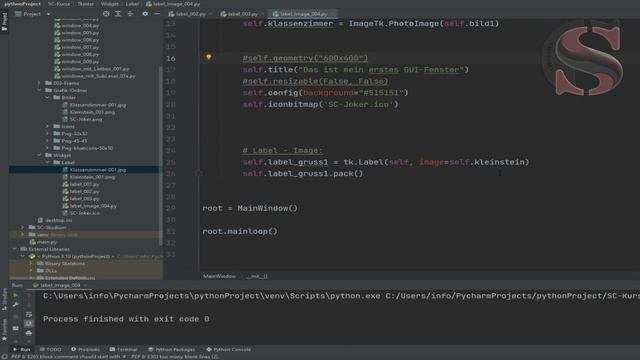
Task: Expand the Icons folder
Action: pos(47,127)
